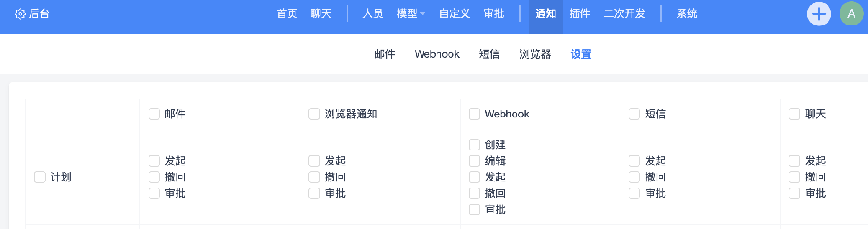Switch to the Webhook sub-tab

point(437,54)
